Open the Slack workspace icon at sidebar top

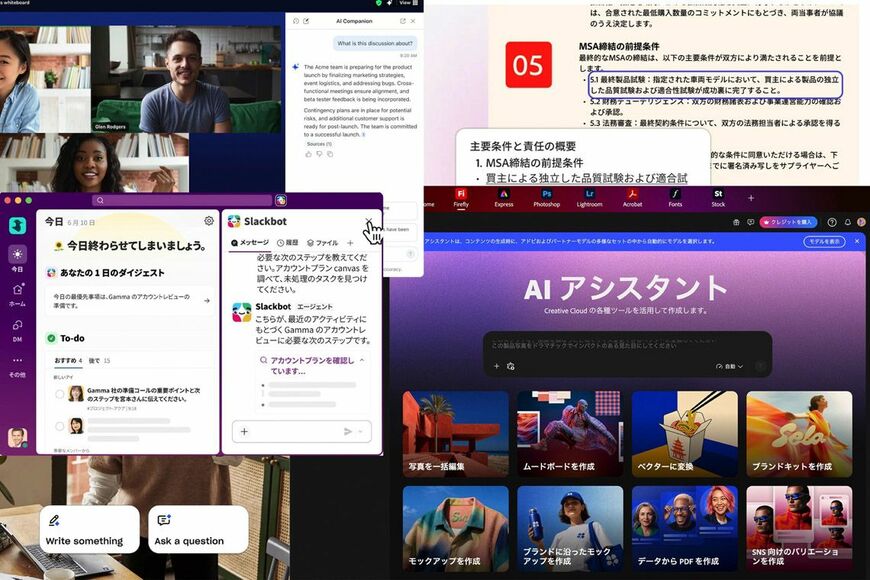pos(17,225)
